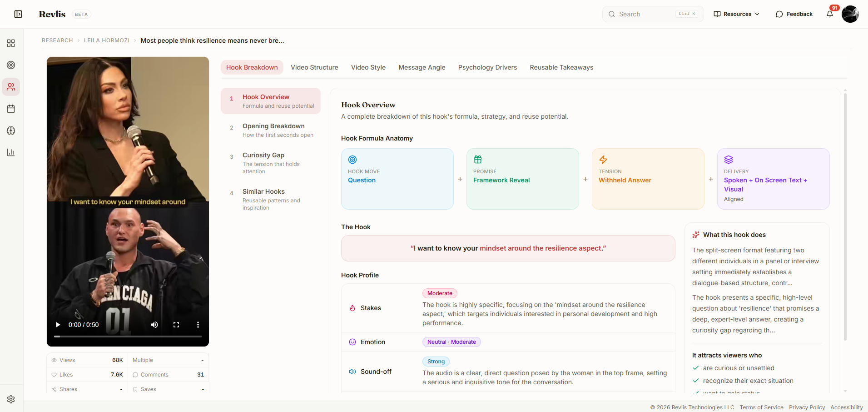Switch to the Video Structure tab
This screenshot has height=412, width=868.
point(314,67)
